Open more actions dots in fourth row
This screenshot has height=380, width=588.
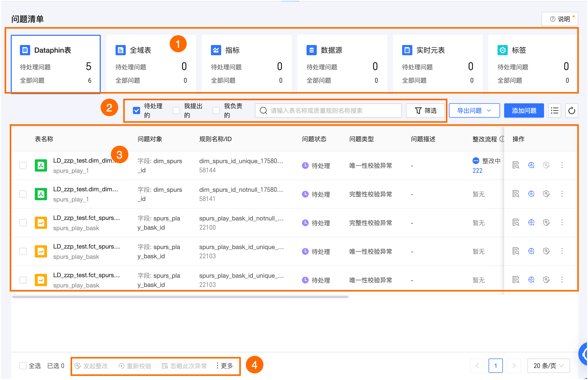click(x=562, y=251)
